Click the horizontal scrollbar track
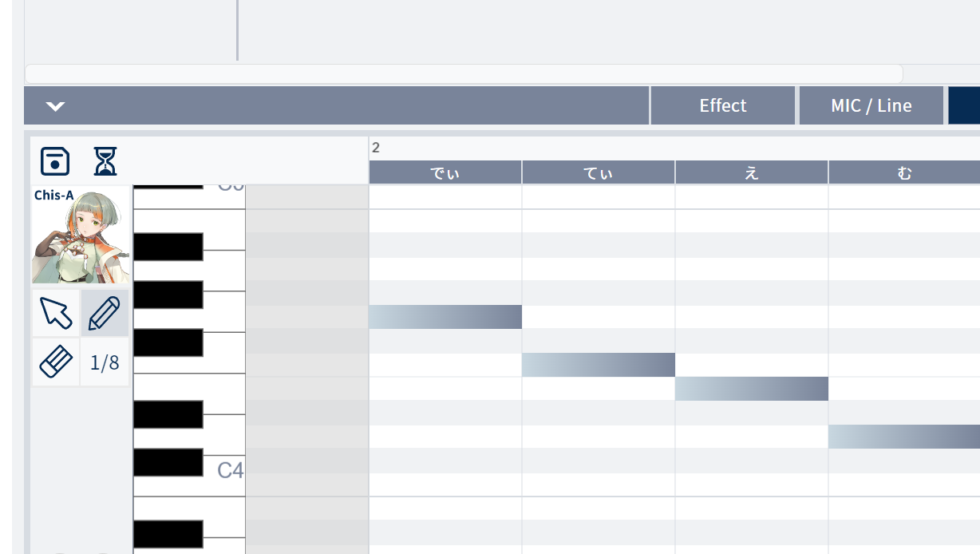The image size is (980, 554). click(x=463, y=73)
